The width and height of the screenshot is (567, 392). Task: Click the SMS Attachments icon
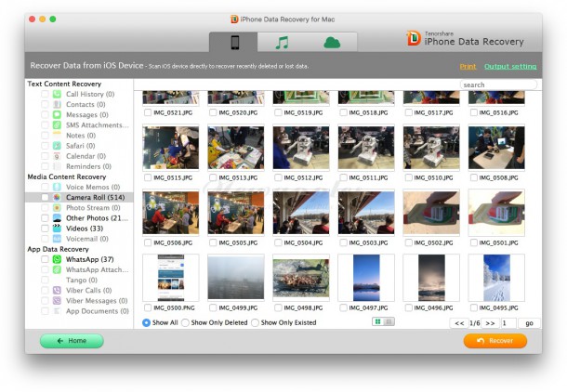coord(57,125)
